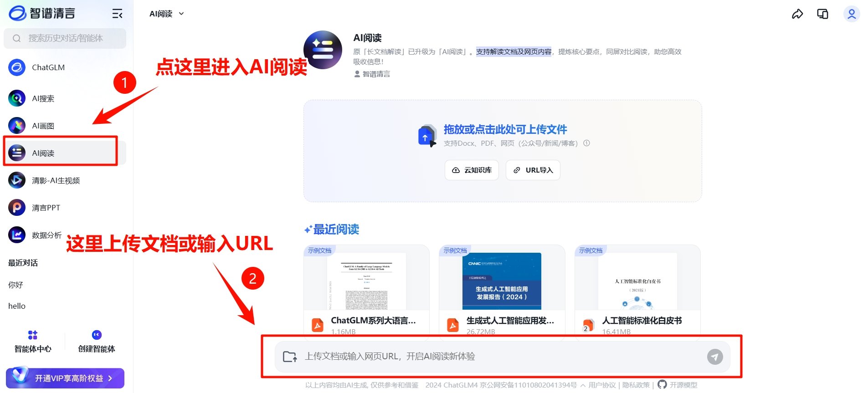Click the 清影 video icon
The width and height of the screenshot is (868, 393).
[17, 180]
